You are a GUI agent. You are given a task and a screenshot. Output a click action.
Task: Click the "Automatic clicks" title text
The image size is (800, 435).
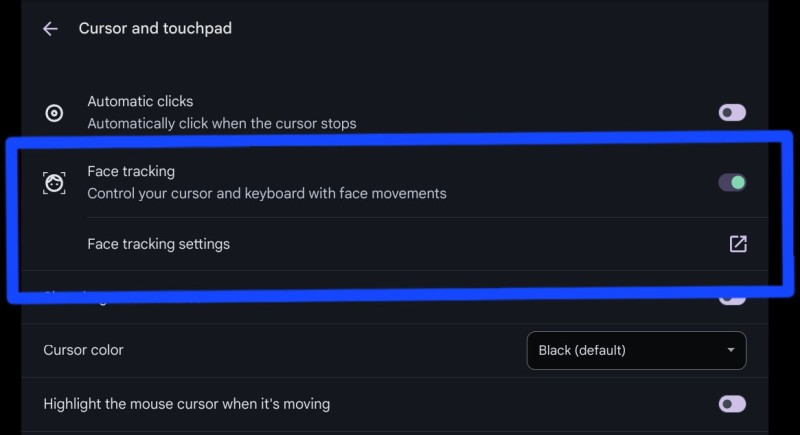(x=140, y=101)
